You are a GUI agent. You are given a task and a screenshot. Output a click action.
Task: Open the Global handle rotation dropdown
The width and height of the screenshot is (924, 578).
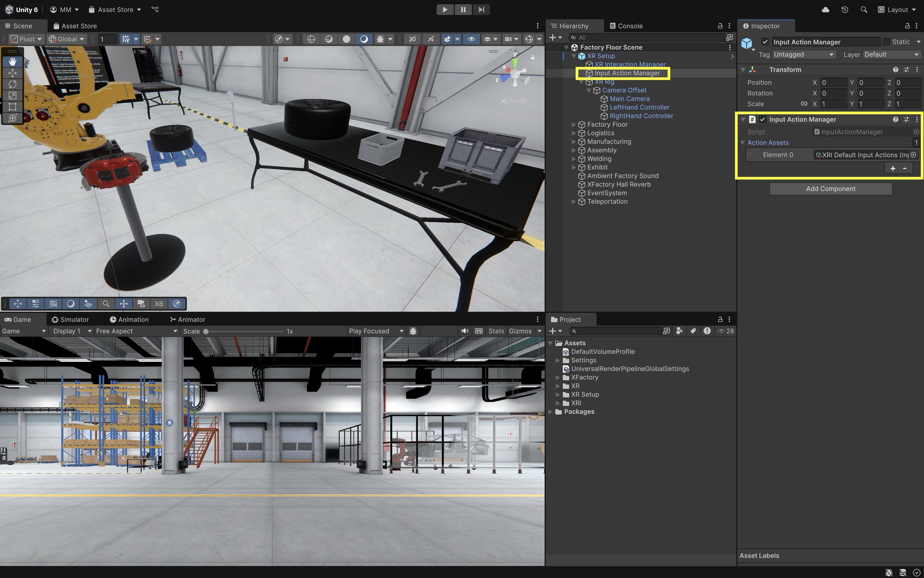(66, 39)
